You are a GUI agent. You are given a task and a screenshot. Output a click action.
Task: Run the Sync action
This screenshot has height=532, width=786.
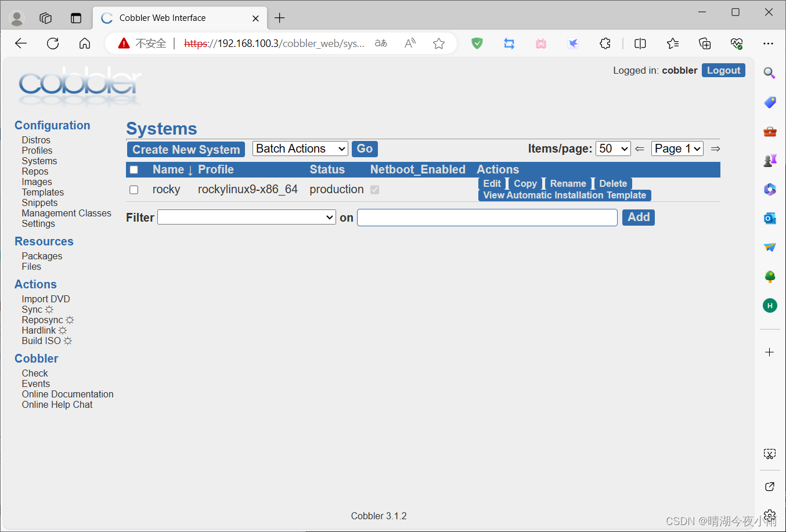click(32, 310)
